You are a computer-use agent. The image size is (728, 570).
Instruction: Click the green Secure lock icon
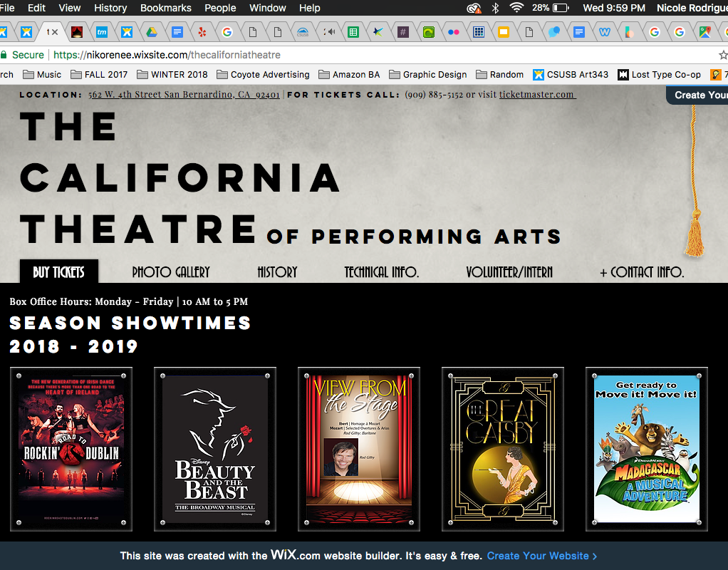click(4, 55)
